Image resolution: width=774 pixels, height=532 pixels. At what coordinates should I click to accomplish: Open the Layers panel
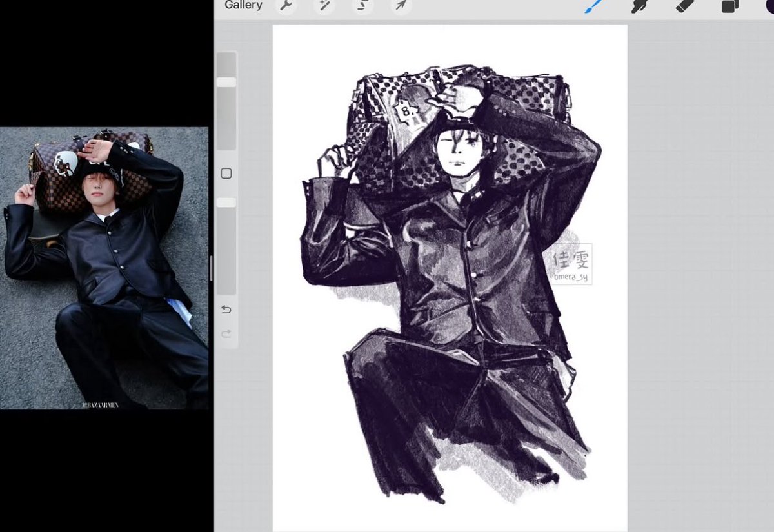729,6
